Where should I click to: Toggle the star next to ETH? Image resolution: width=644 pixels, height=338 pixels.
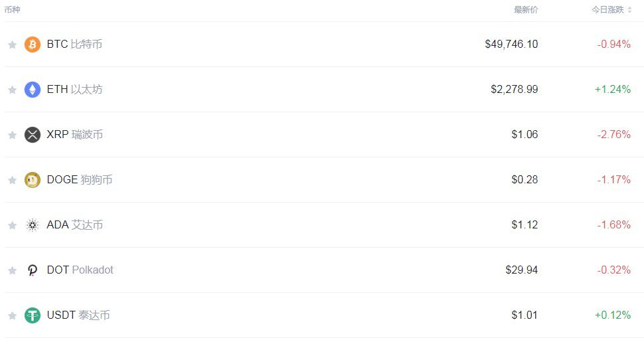click(12, 90)
